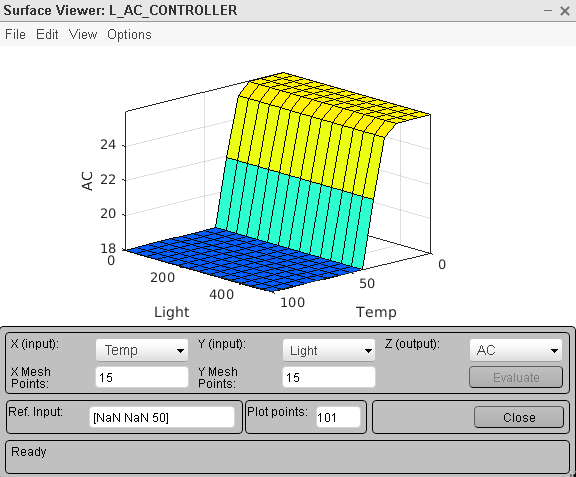Click the Light axis label

(x=172, y=312)
